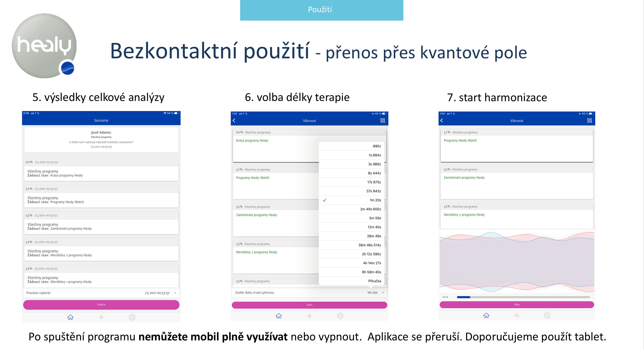Screen dimensions: 644x350
Task: Open Meridiány 1 programy Healy result
Action: click(101, 276)
